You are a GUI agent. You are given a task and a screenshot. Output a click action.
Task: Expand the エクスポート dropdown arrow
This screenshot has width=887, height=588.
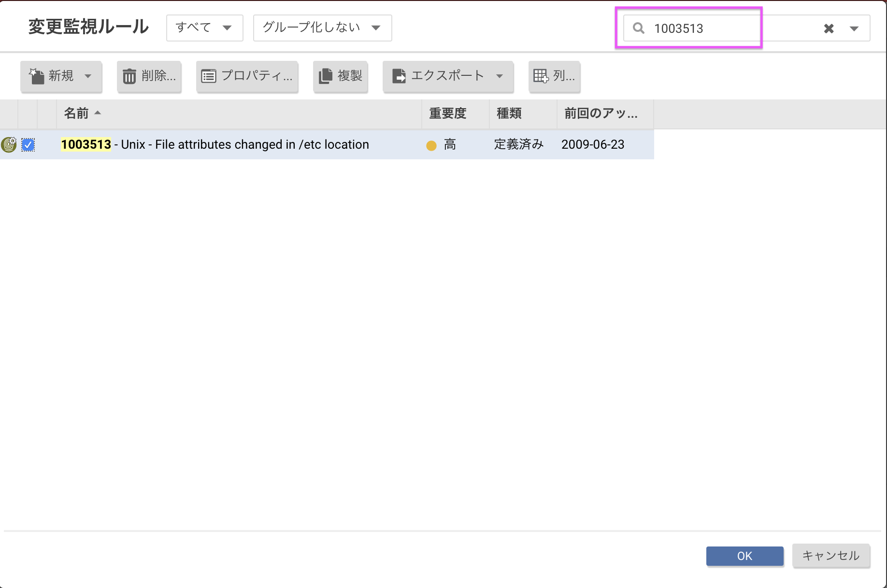point(500,76)
